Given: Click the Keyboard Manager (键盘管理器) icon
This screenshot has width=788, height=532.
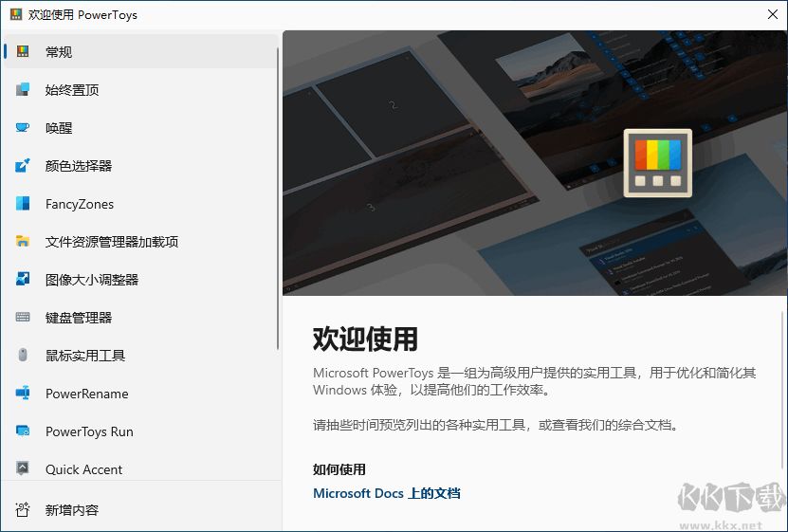Looking at the screenshot, I should tap(23, 318).
